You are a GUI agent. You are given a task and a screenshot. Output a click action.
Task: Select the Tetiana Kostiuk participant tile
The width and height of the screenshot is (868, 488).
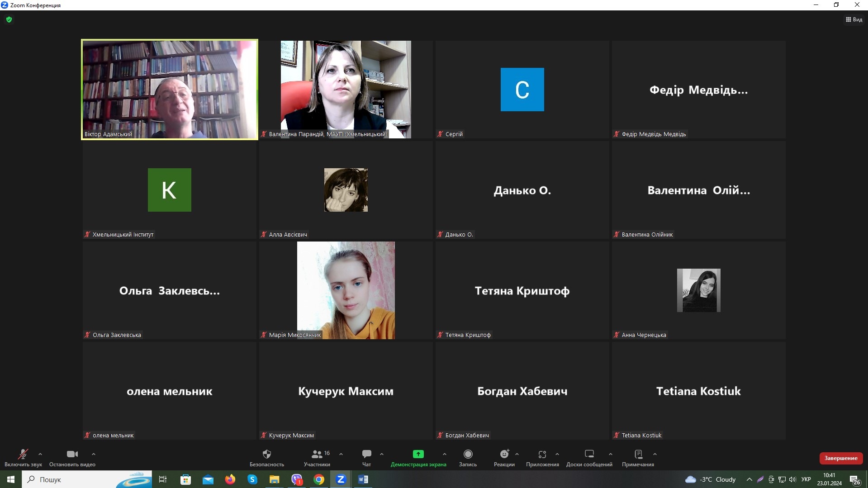coord(699,391)
